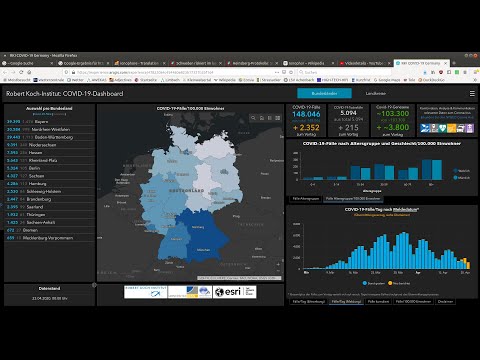
Task: Click the purple hub icon in info panel
Action: point(470,128)
